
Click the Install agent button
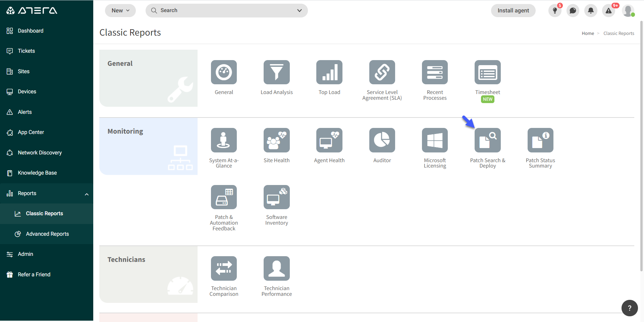tap(513, 11)
